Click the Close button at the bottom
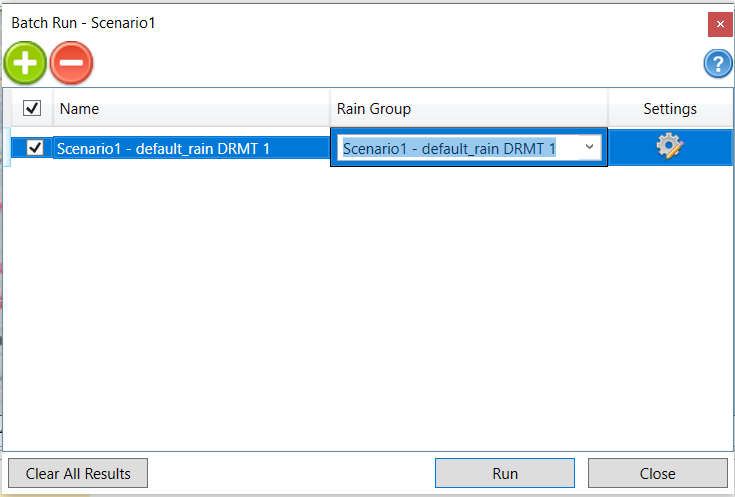The height and width of the screenshot is (497, 735). pos(657,473)
